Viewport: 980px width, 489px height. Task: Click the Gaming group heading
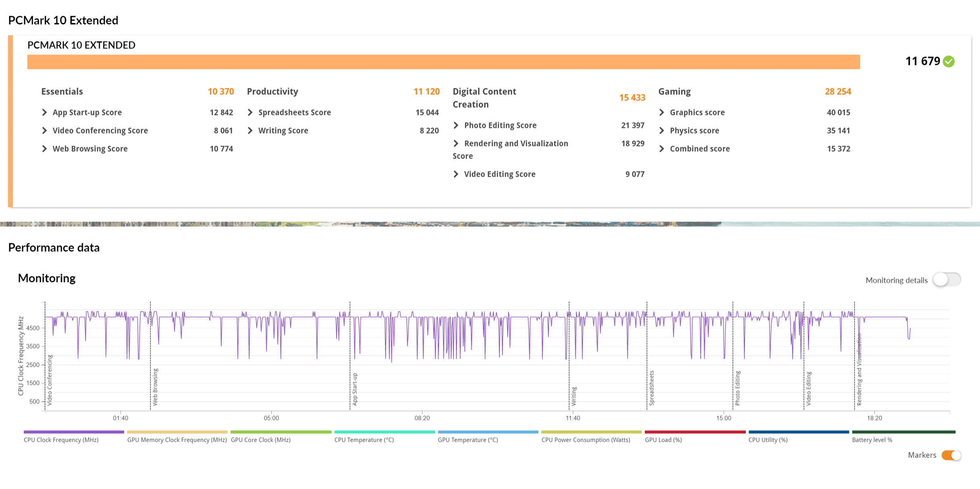[x=674, y=92]
